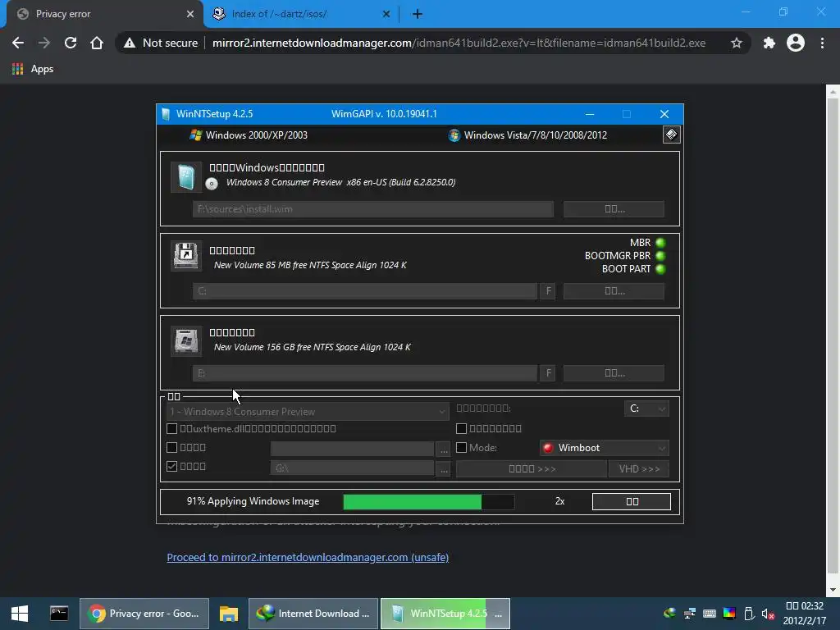
Task: Click the Not secure warning indicator
Action: [160, 43]
